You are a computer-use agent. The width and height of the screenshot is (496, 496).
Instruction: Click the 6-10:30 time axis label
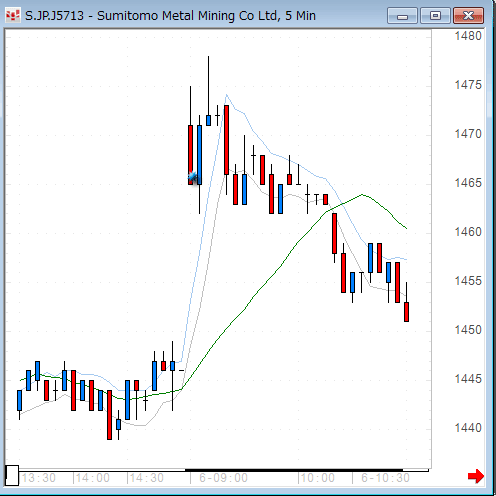[385, 478]
